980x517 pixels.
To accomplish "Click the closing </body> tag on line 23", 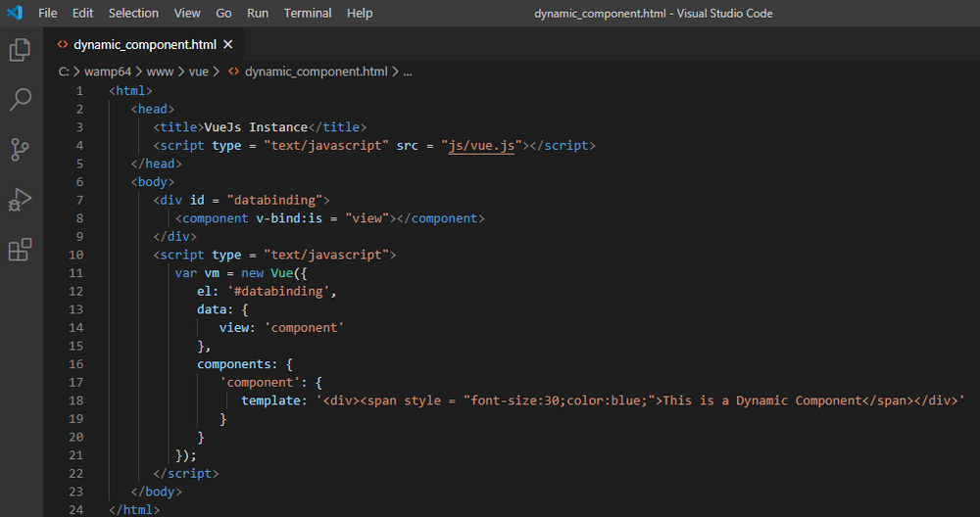I will coord(156,492).
